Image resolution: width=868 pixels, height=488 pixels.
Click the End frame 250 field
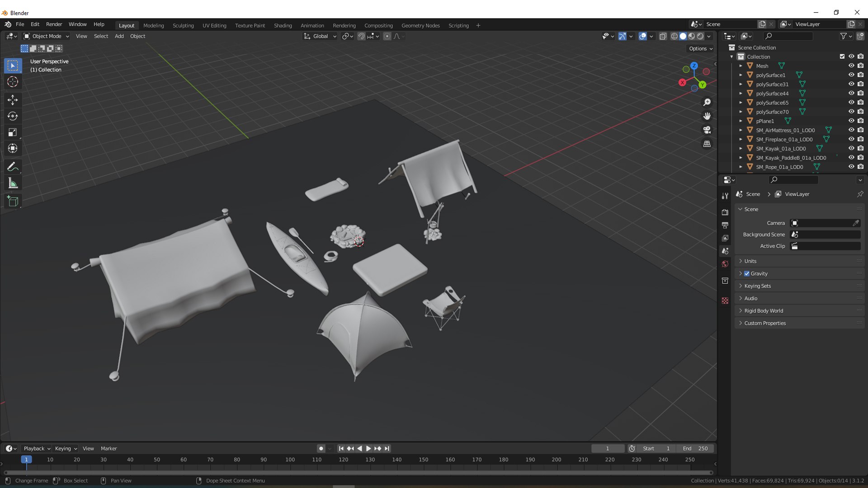[x=695, y=449]
